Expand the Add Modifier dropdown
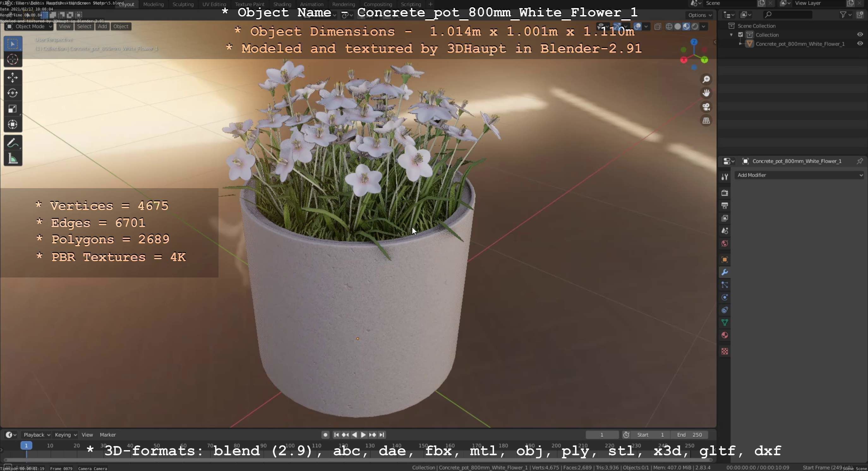This screenshot has height=471, width=868. click(x=799, y=175)
